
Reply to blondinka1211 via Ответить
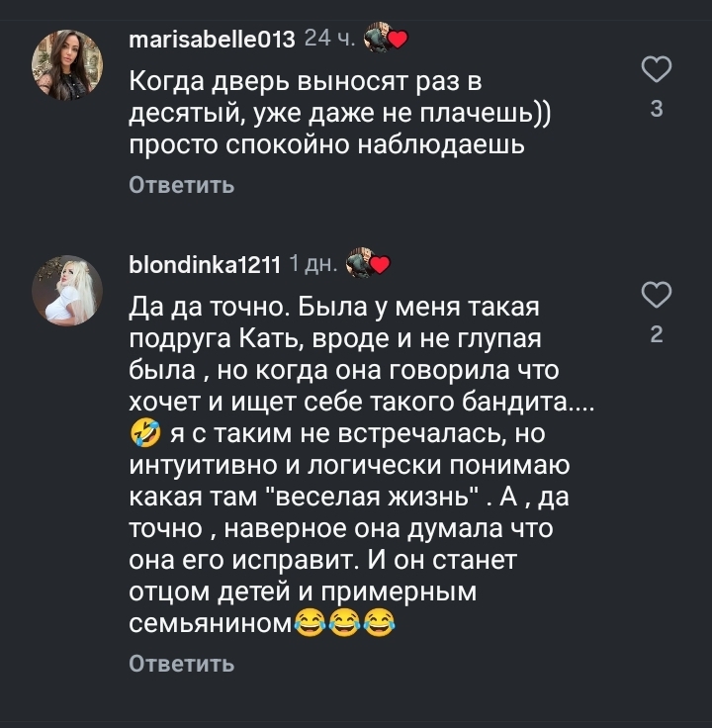[x=182, y=663]
